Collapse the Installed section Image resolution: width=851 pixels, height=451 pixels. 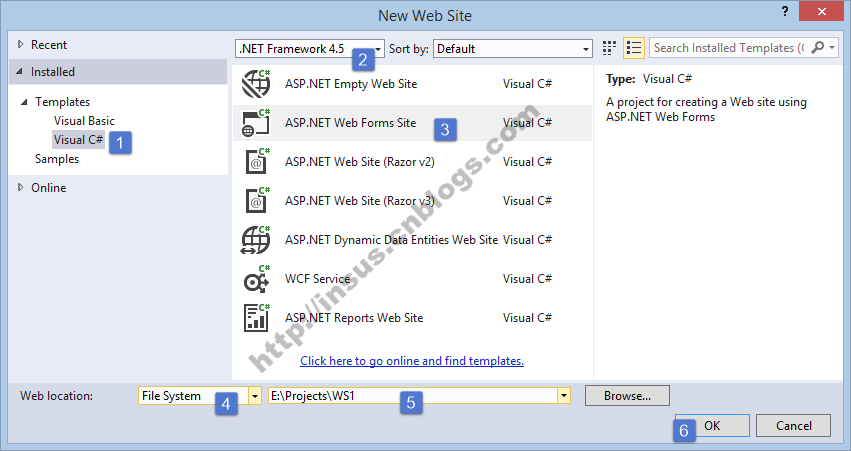[20, 72]
